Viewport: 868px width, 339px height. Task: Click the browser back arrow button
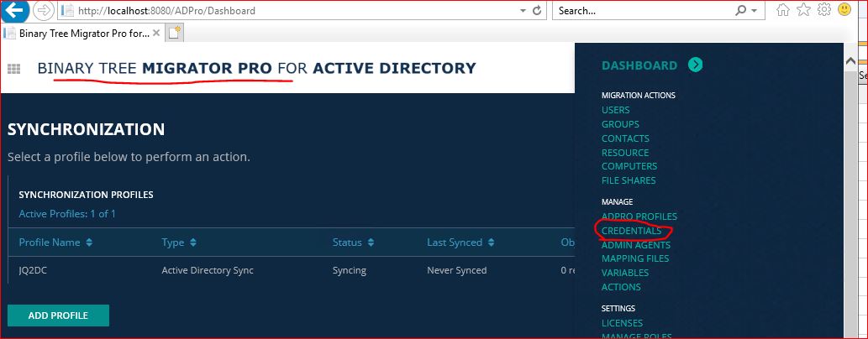[15, 12]
